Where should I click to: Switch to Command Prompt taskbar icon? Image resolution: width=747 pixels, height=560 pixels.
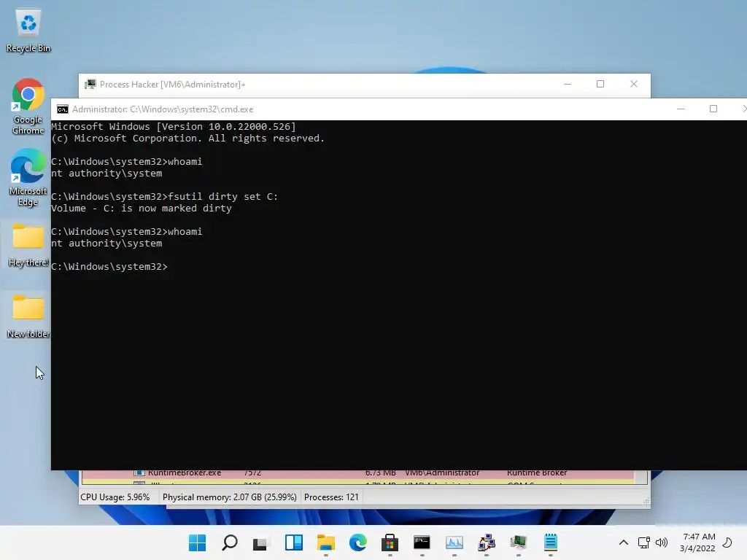click(x=422, y=542)
